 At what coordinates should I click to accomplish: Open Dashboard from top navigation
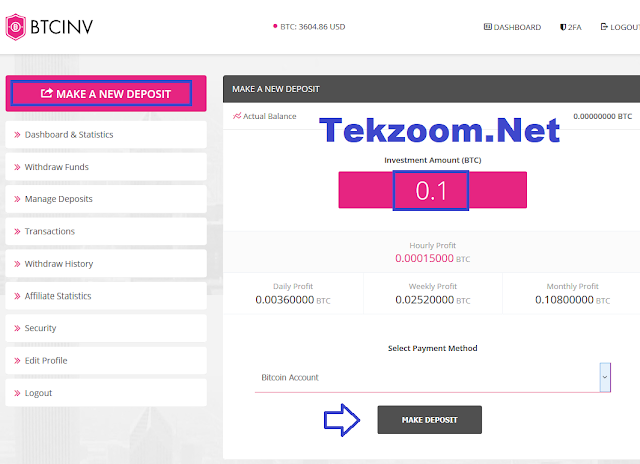click(512, 27)
